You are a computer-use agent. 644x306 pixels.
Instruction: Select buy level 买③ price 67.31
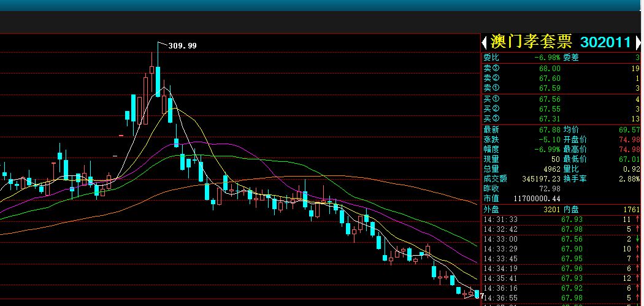550,119
